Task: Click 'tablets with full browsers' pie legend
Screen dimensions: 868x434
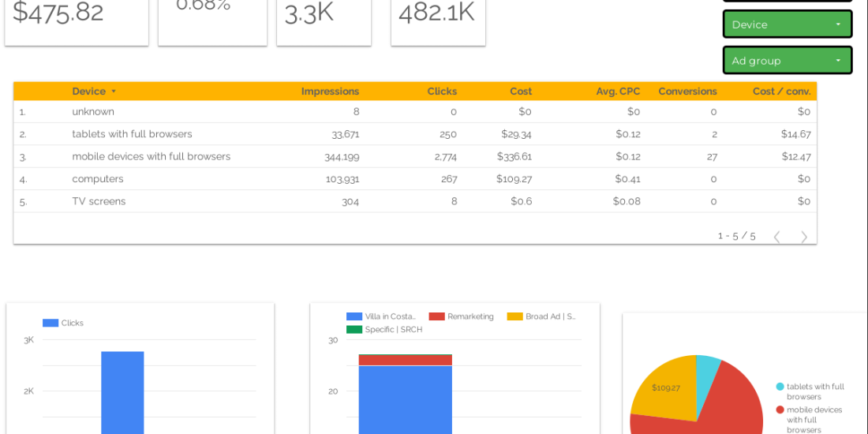Action: point(810,391)
